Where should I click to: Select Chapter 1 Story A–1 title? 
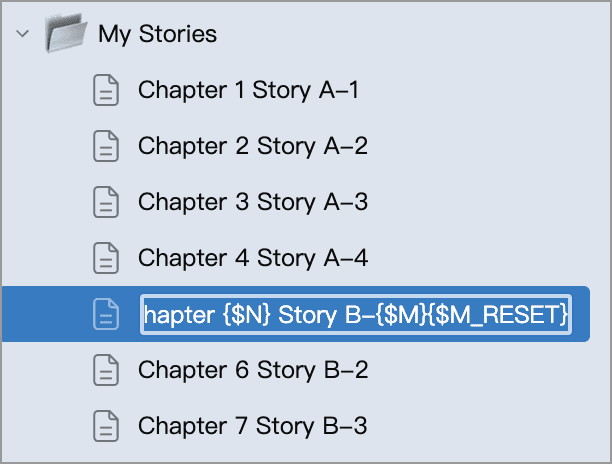coord(248,91)
